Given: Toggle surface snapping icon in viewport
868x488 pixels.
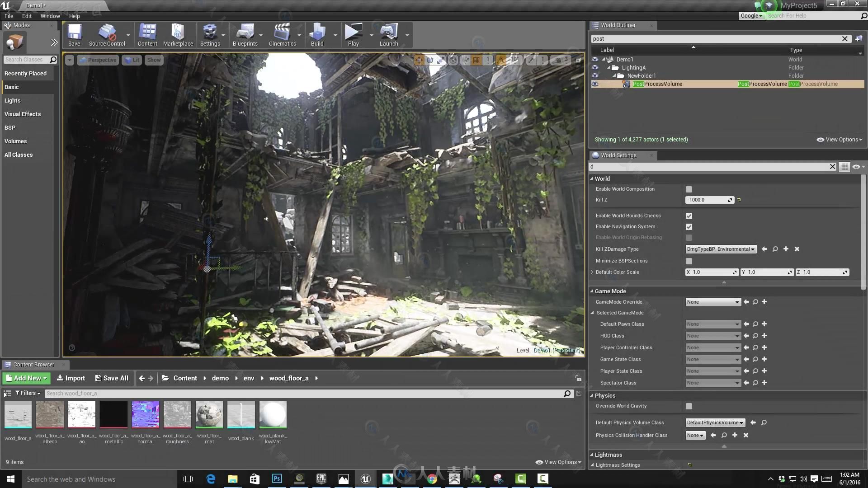Looking at the screenshot, I should point(465,60).
